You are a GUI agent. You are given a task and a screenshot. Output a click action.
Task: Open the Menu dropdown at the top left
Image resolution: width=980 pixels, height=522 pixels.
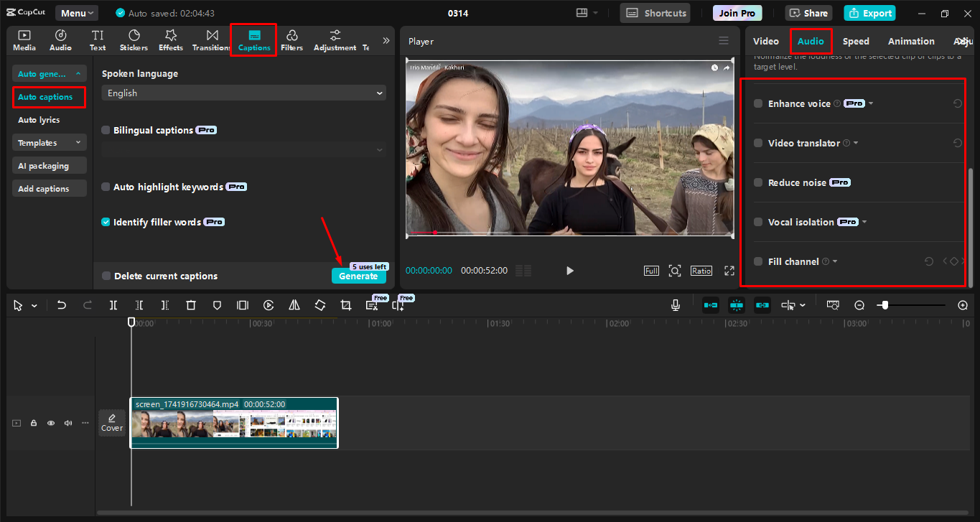click(75, 12)
